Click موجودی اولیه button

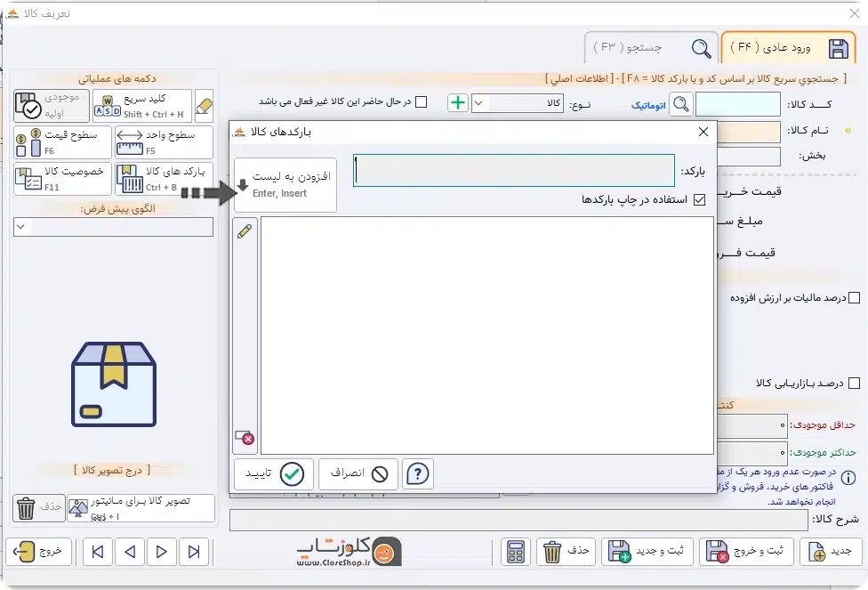[x=52, y=106]
